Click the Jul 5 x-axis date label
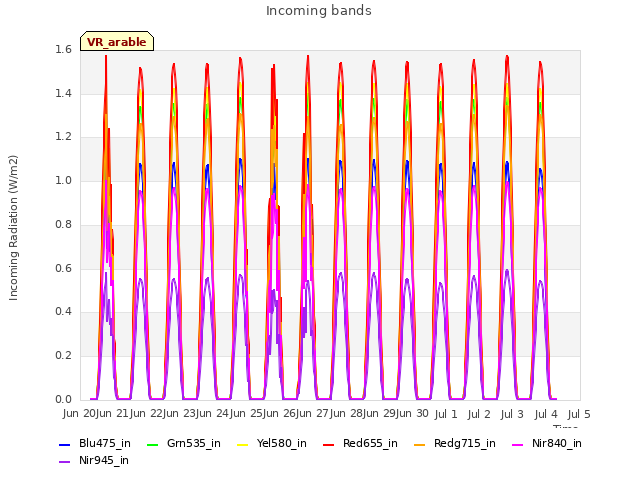 pos(579,414)
